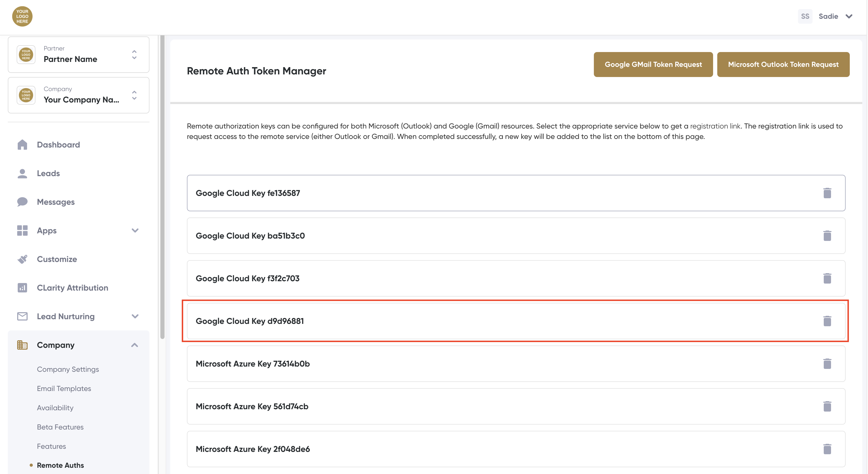Expand the Lead Nurturing section
This screenshot has width=868, height=474.
click(x=135, y=316)
